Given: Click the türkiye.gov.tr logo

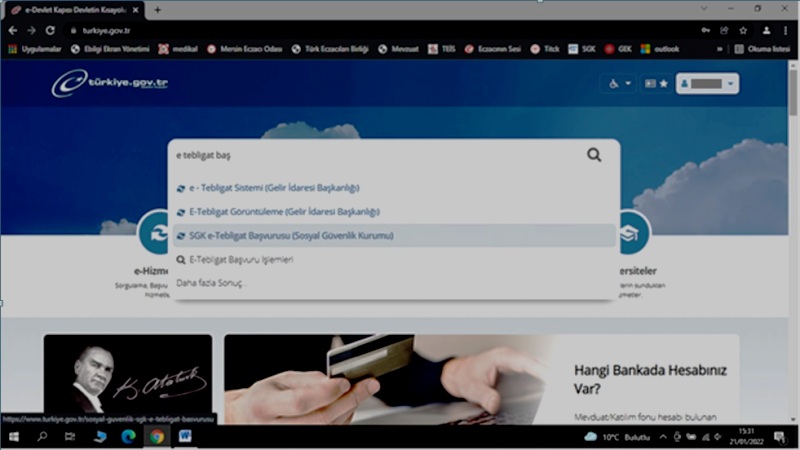Looking at the screenshot, I should tap(110, 83).
